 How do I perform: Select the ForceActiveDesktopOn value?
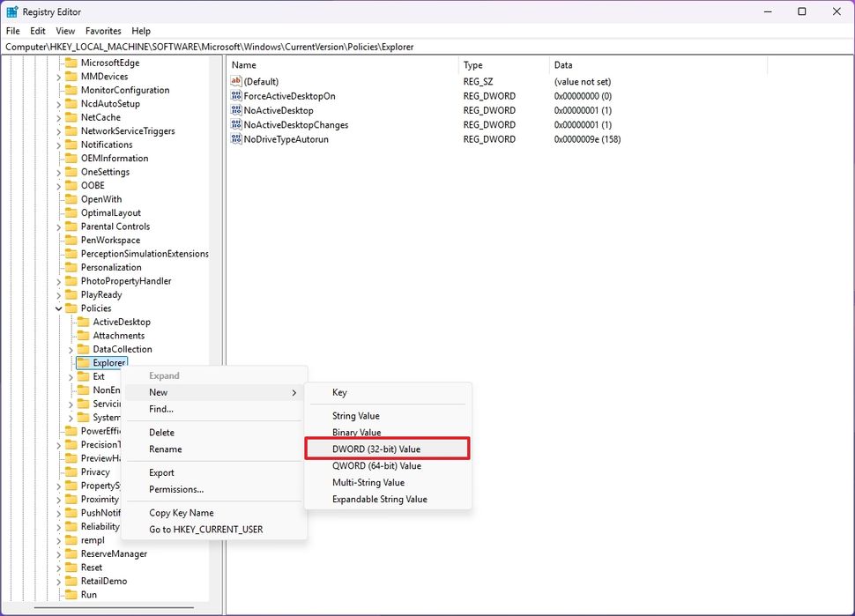[x=288, y=95]
